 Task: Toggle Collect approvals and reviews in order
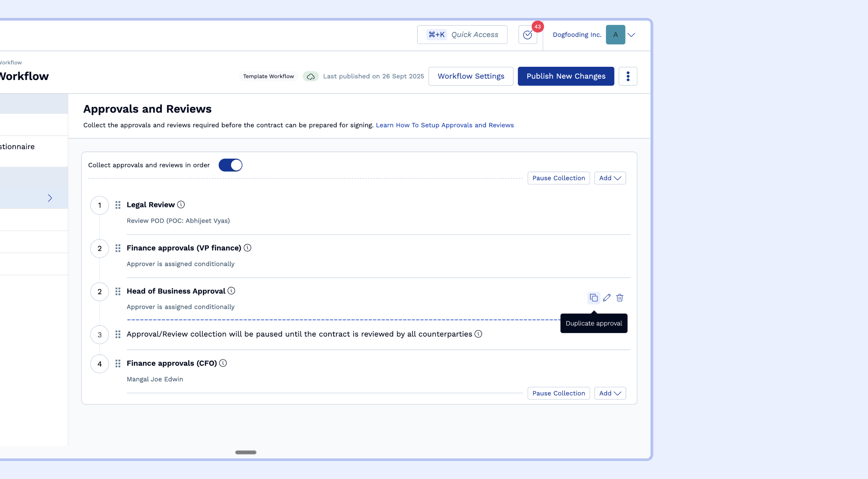point(230,165)
